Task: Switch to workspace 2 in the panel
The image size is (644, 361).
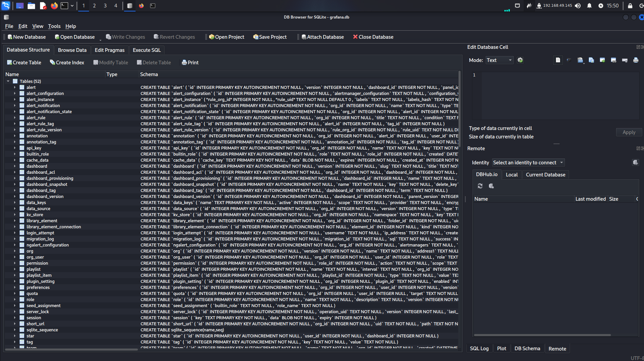Action: tap(94, 6)
